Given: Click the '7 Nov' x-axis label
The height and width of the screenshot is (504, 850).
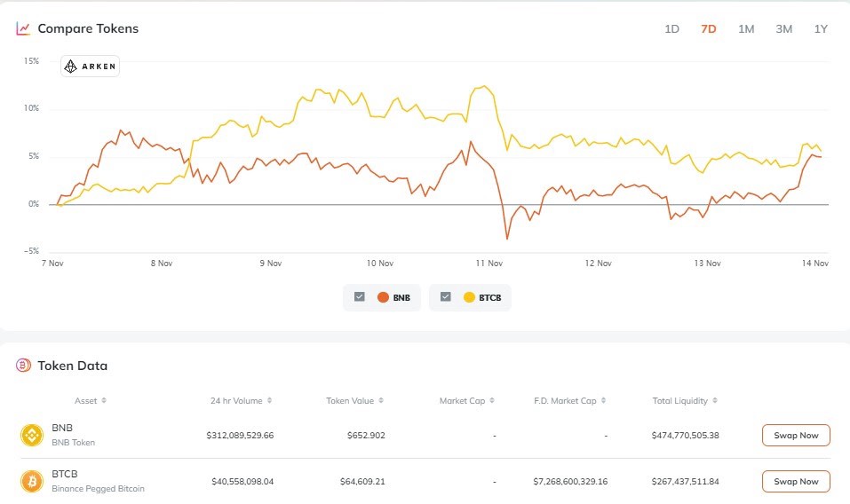Looking at the screenshot, I should 52,264.
